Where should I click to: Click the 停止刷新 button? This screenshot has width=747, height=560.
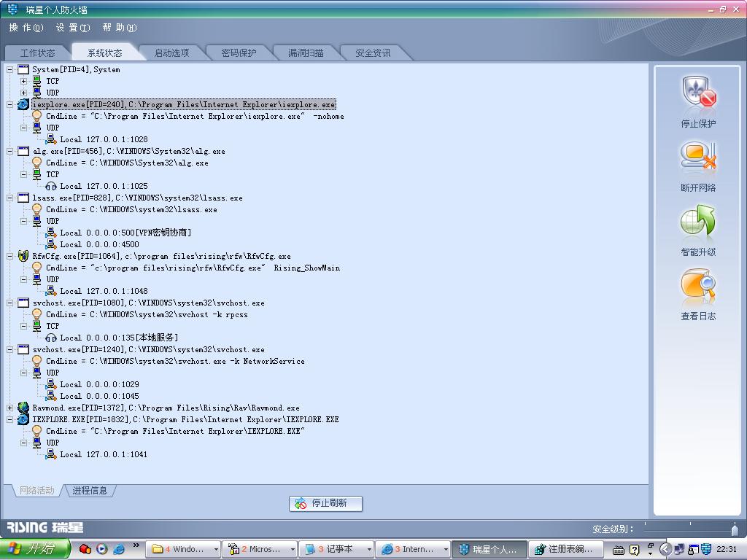click(x=326, y=503)
